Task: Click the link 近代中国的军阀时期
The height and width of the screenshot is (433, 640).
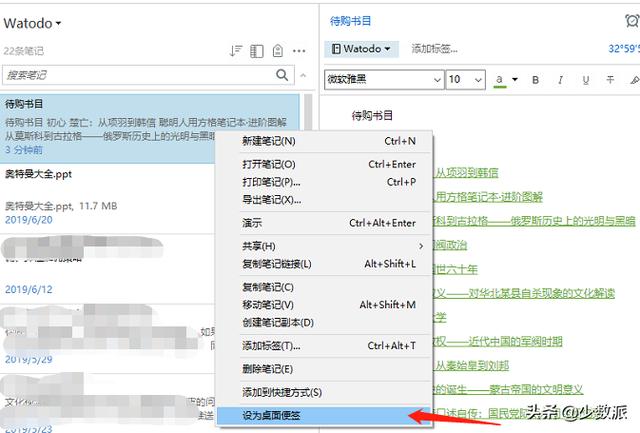Action: [515, 341]
